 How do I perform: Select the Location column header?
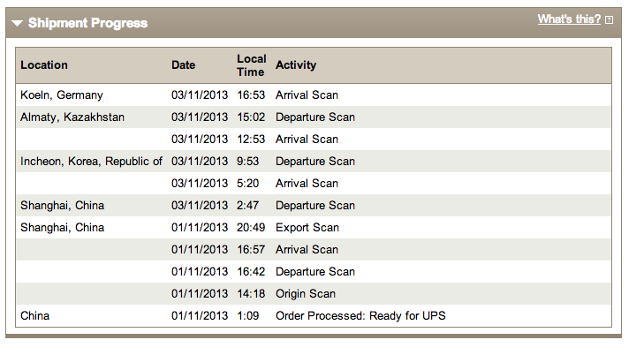44,65
